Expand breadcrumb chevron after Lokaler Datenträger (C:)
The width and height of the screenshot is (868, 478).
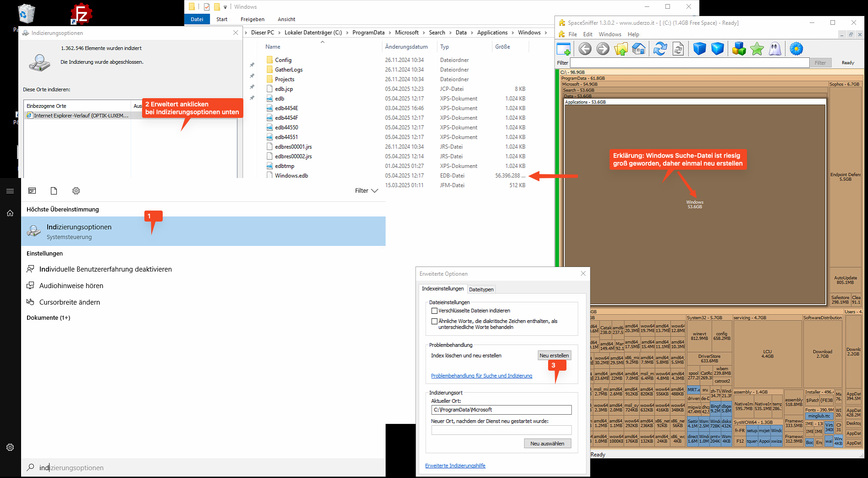point(347,33)
